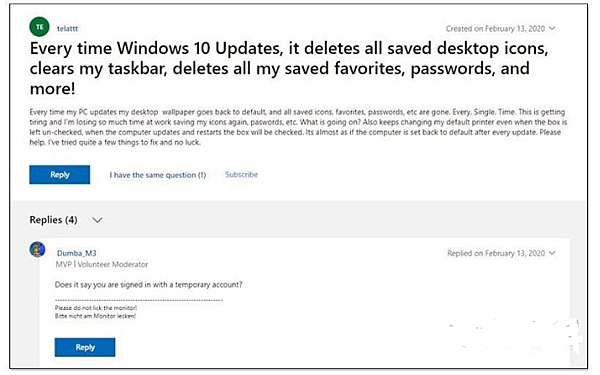Click the reply text about temporary account
The width and height of the screenshot is (600, 375).
click(148, 284)
